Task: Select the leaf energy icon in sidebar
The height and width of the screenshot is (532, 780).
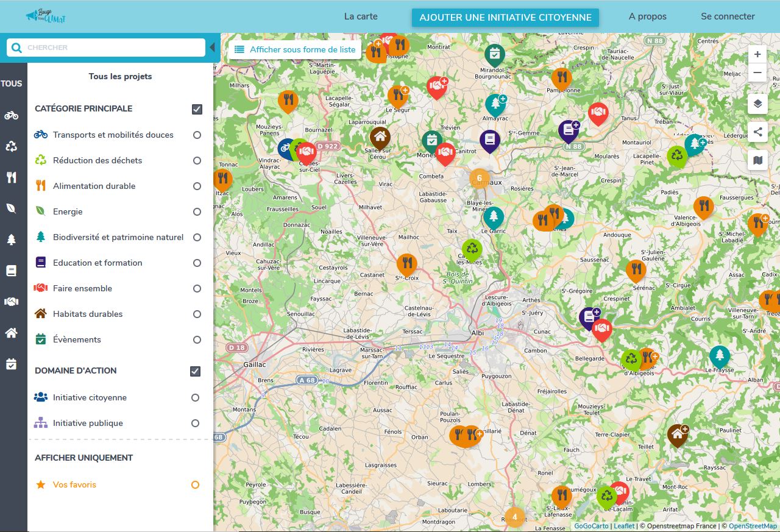Action: point(11,208)
